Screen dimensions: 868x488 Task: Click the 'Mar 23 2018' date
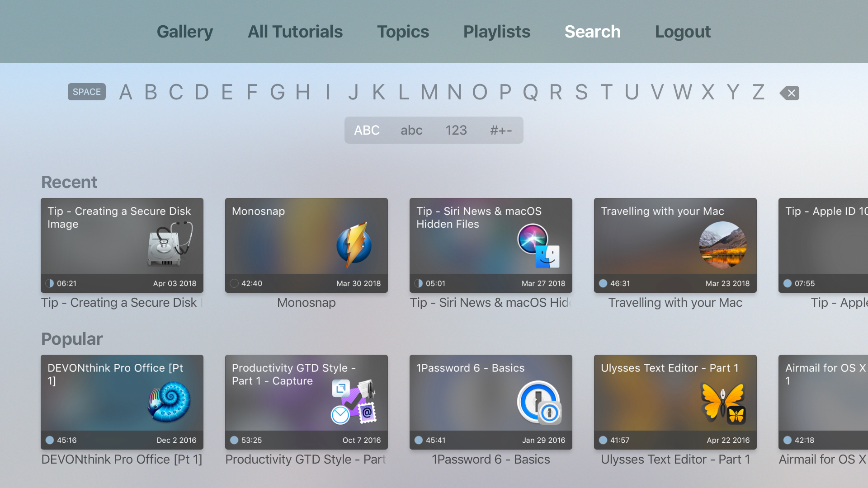coord(727,283)
